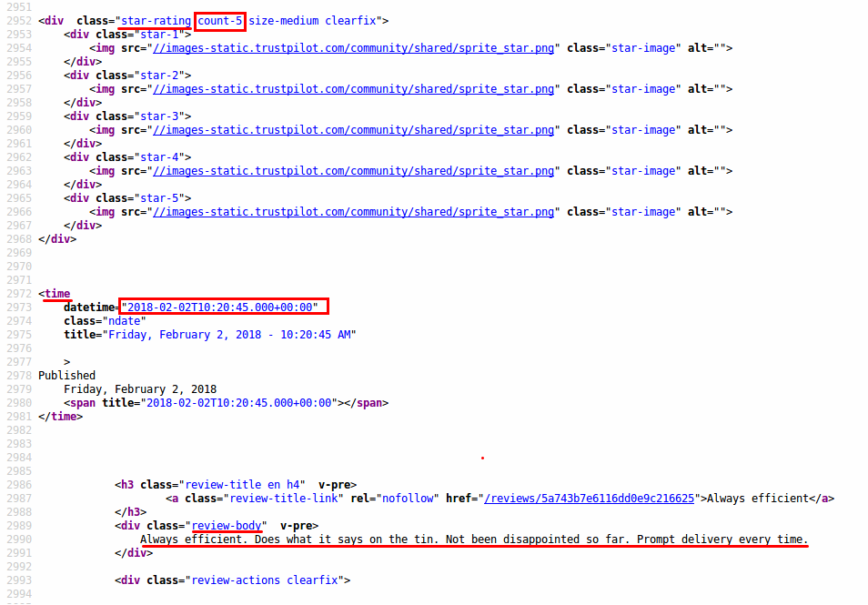Open sprite_star.png link on line 2963
The width and height of the screenshot is (868, 605).
click(x=353, y=171)
